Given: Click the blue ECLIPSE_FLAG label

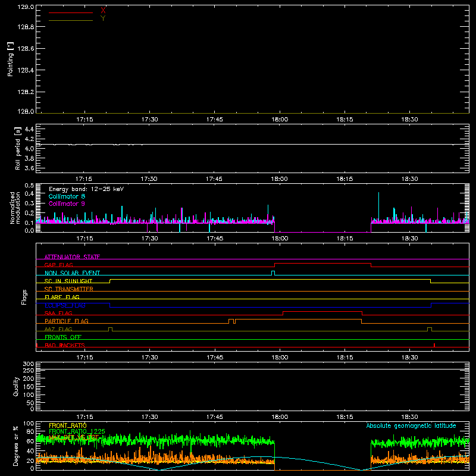Looking at the screenshot, I should coord(65,305).
